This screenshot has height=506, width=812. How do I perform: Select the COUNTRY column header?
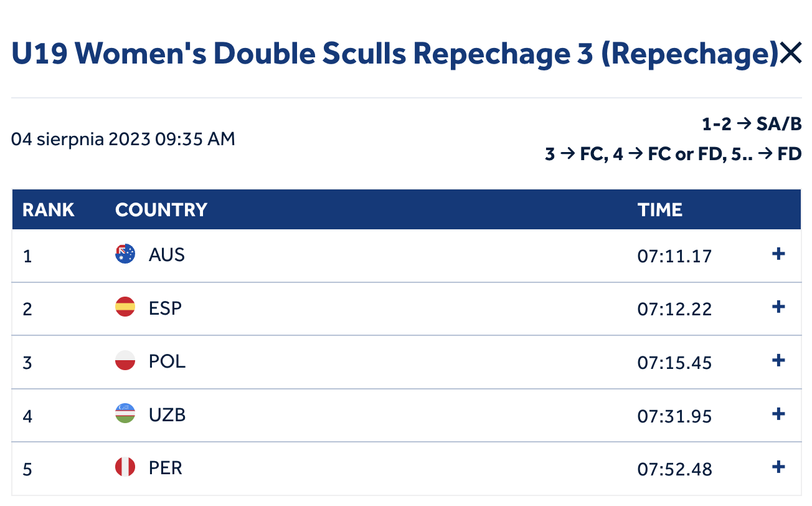point(161,209)
